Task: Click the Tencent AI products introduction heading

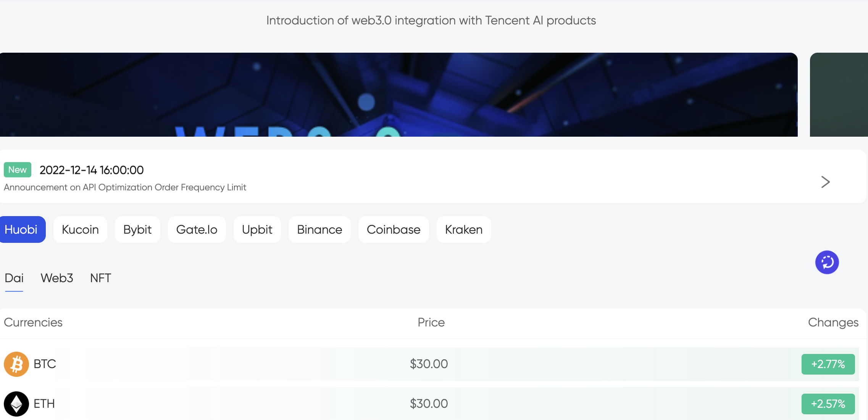Action: coord(431,20)
